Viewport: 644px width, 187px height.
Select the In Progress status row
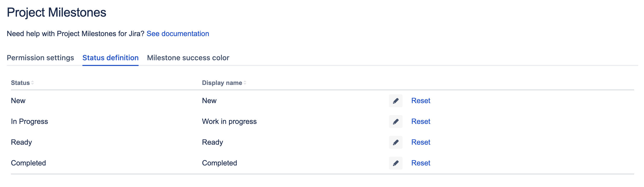29,122
